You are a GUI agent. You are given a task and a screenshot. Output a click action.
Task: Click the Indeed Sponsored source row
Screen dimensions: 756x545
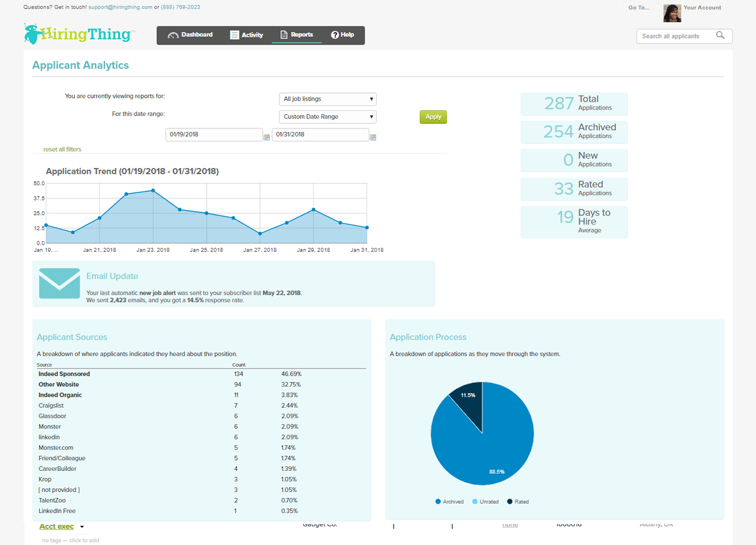(201, 374)
